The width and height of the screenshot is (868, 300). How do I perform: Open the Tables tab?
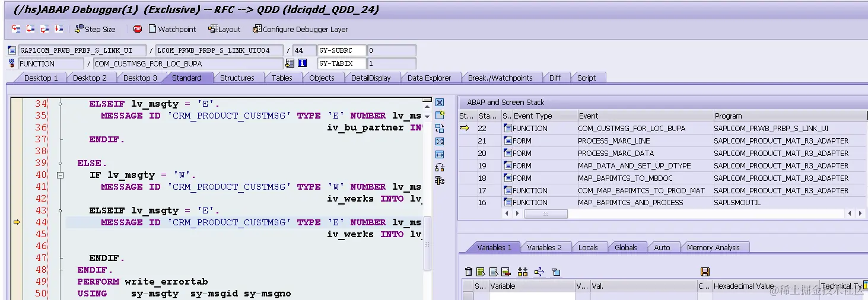282,78
